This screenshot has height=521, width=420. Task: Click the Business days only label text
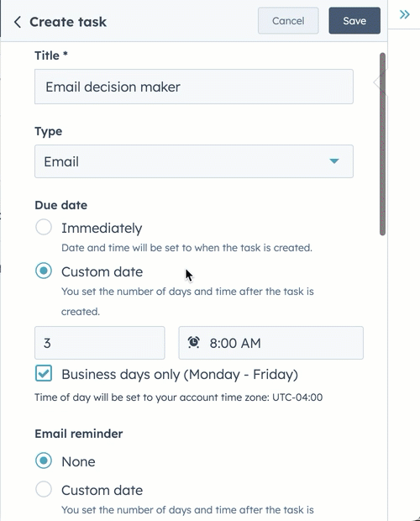[180, 375]
